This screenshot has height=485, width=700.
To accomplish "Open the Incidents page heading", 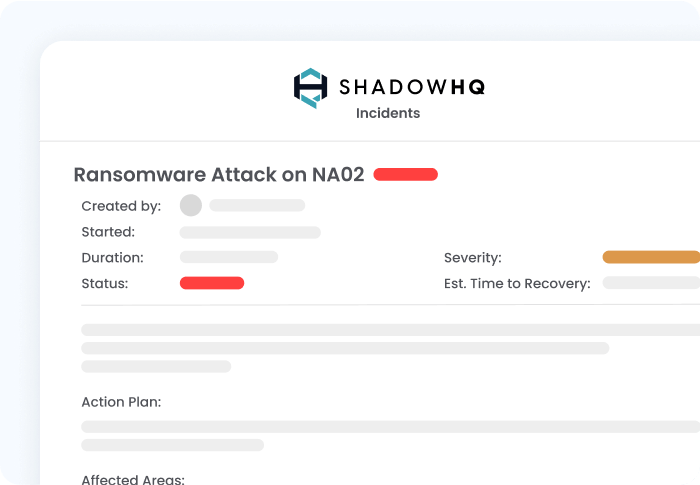I will (x=388, y=113).
